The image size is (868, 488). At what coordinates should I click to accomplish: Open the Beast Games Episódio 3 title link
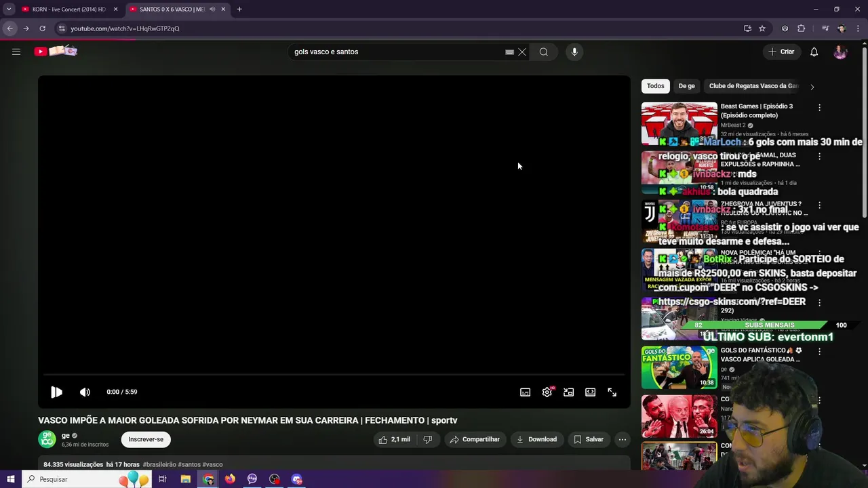point(757,110)
